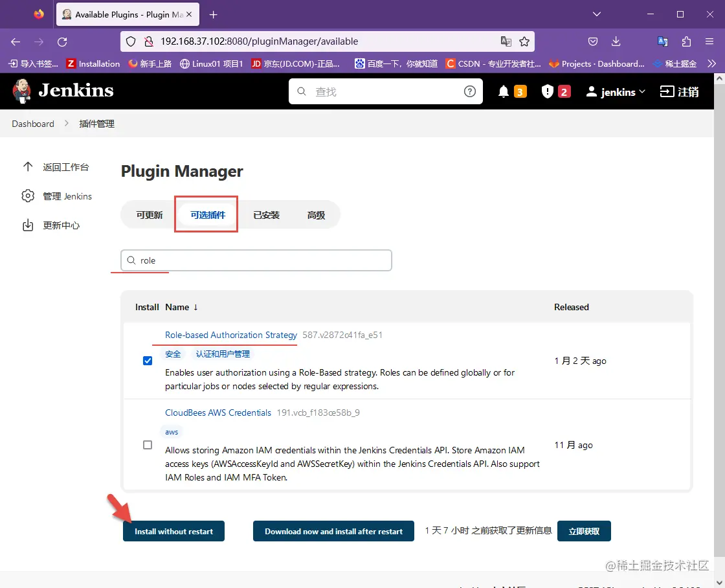Go back to previous page

pyautogui.click(x=16, y=41)
